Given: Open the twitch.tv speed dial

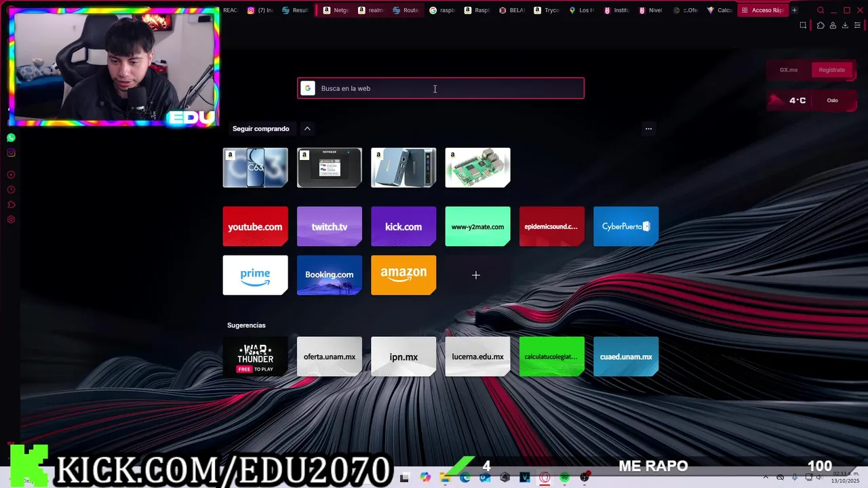Looking at the screenshot, I should (x=330, y=226).
